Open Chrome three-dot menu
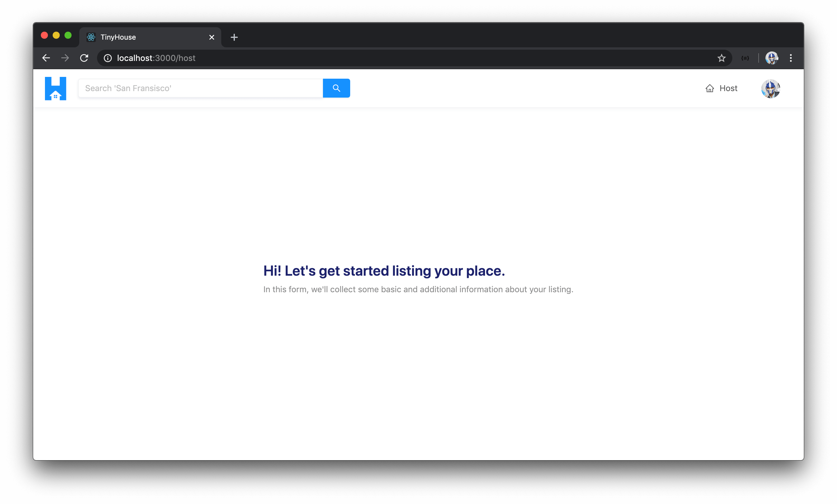Viewport: 837px width, 504px height. (x=791, y=58)
